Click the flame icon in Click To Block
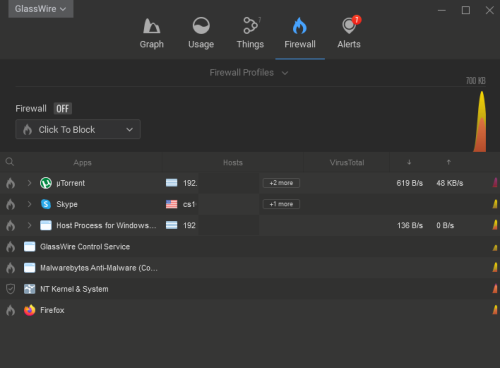The image size is (500, 368). coord(27,129)
